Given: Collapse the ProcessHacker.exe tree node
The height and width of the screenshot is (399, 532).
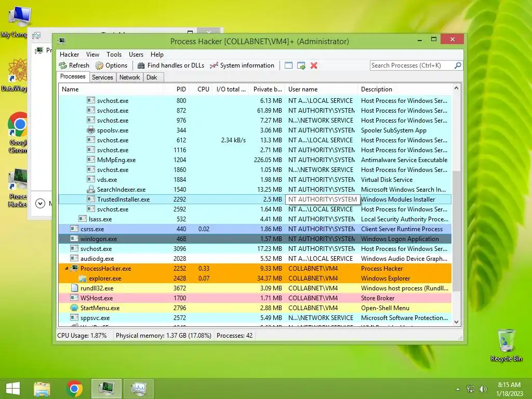Looking at the screenshot, I should [66, 269].
